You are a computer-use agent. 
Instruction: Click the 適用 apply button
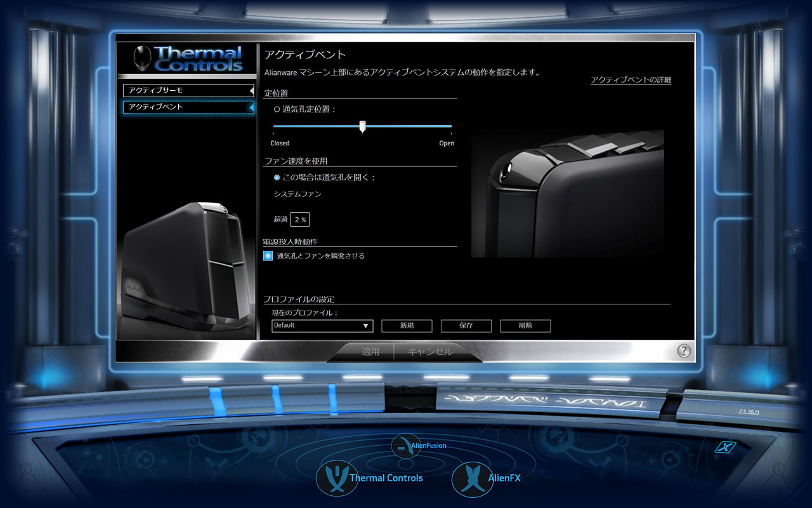pos(370,352)
